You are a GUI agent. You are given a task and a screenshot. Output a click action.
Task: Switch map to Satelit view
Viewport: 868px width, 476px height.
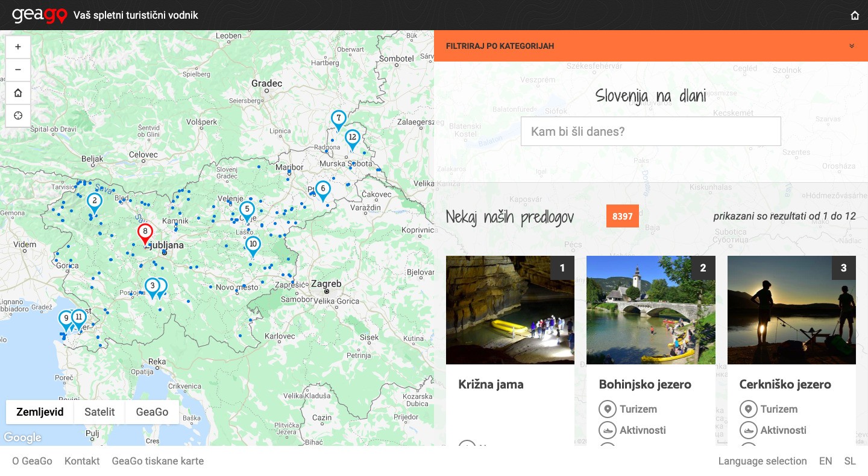click(99, 412)
